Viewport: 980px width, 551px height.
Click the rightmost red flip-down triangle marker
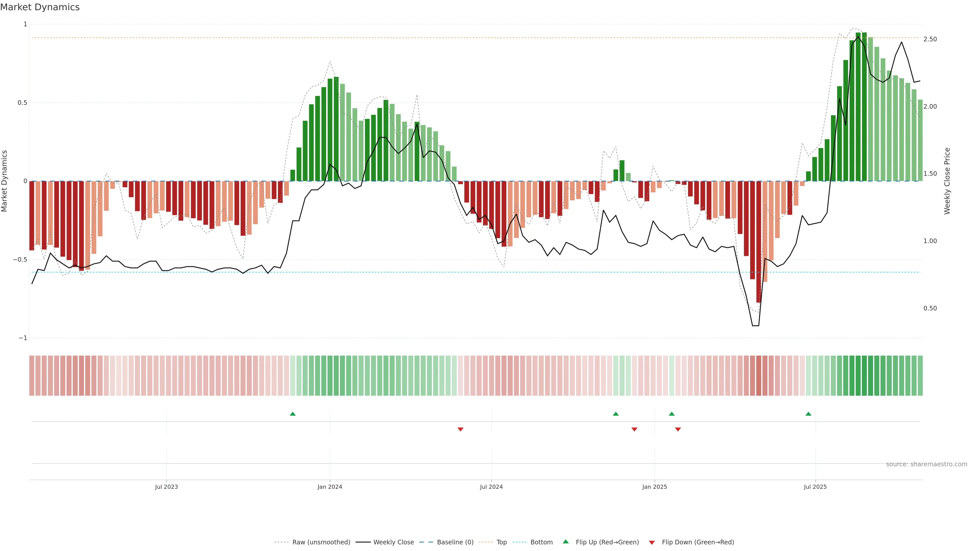(678, 429)
